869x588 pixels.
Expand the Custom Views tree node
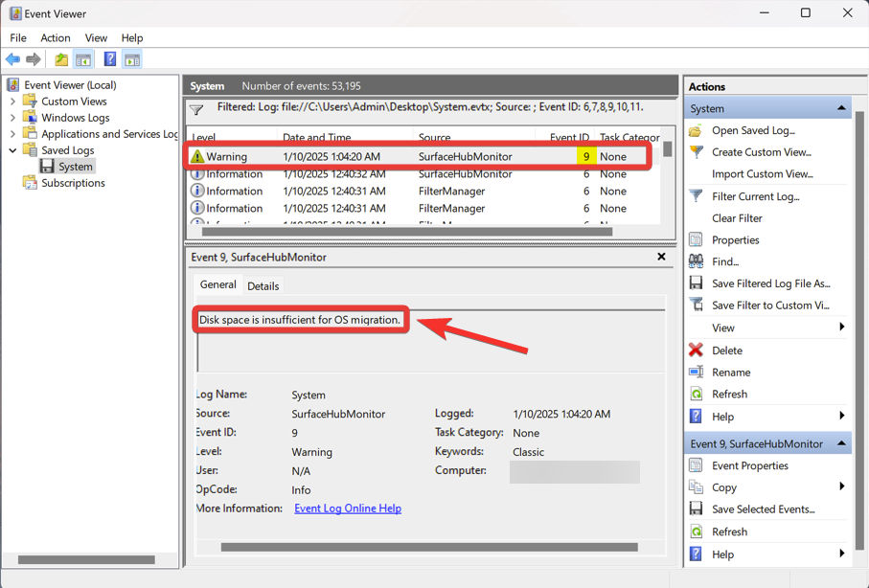tap(12, 102)
